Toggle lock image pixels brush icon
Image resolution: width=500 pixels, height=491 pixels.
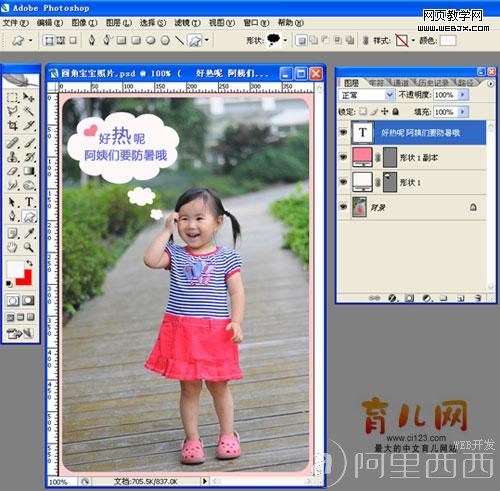point(374,112)
